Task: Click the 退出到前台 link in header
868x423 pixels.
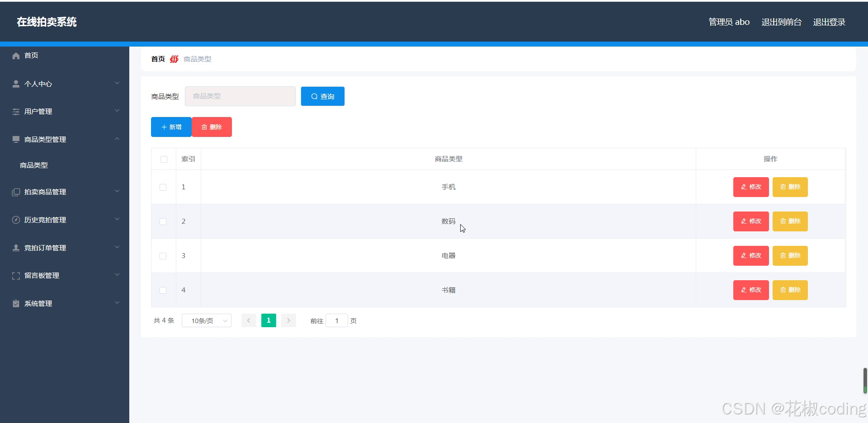Action: click(x=781, y=22)
